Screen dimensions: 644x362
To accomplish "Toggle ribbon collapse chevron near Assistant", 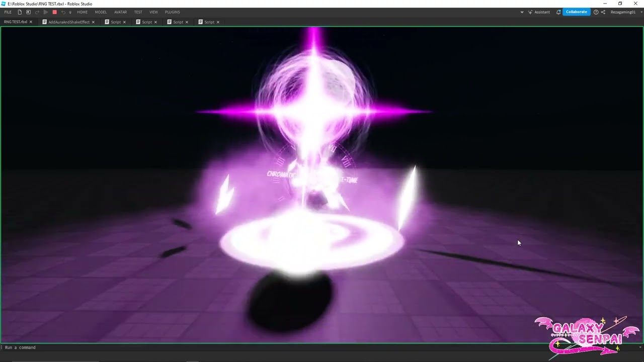I will click(522, 12).
